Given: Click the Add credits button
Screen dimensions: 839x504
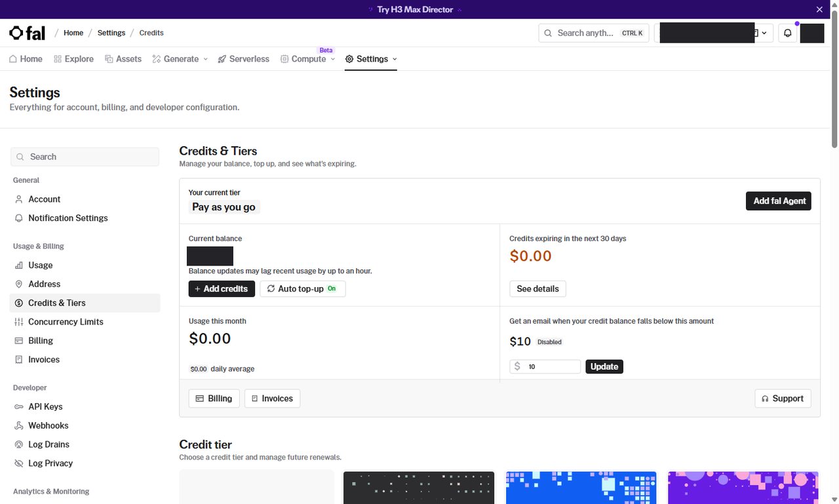Looking at the screenshot, I should [x=222, y=289].
